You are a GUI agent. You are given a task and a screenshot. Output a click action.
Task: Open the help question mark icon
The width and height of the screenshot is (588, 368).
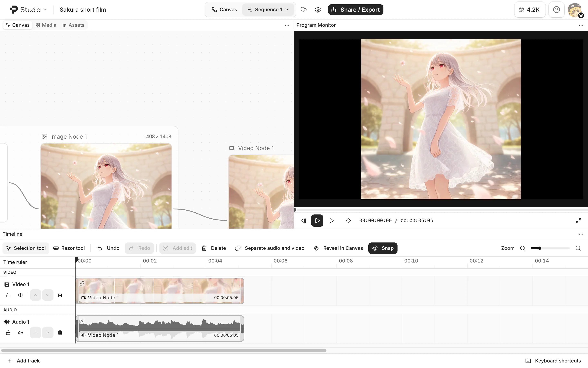click(x=556, y=9)
